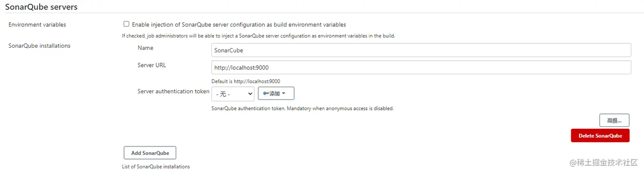The width and height of the screenshot is (644, 173).
Task: Click the Environment variables label
Action: (x=37, y=25)
